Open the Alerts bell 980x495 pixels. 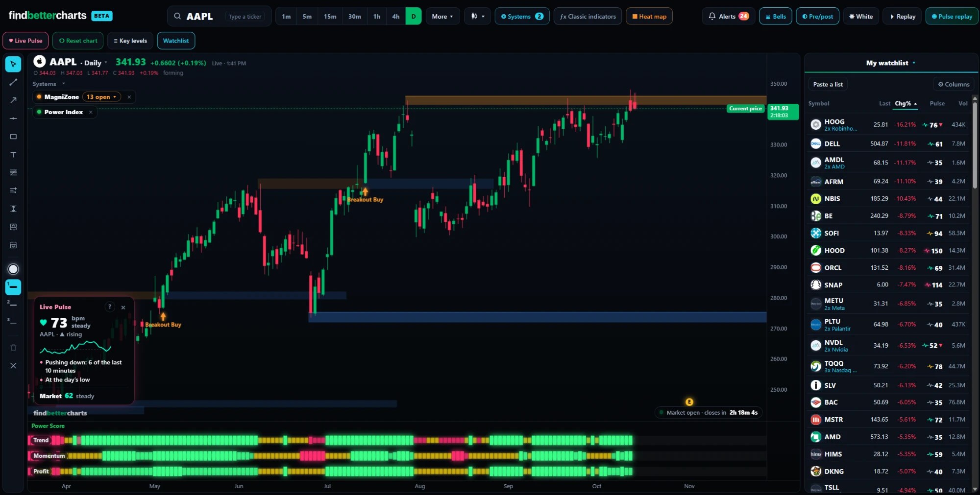tap(728, 16)
